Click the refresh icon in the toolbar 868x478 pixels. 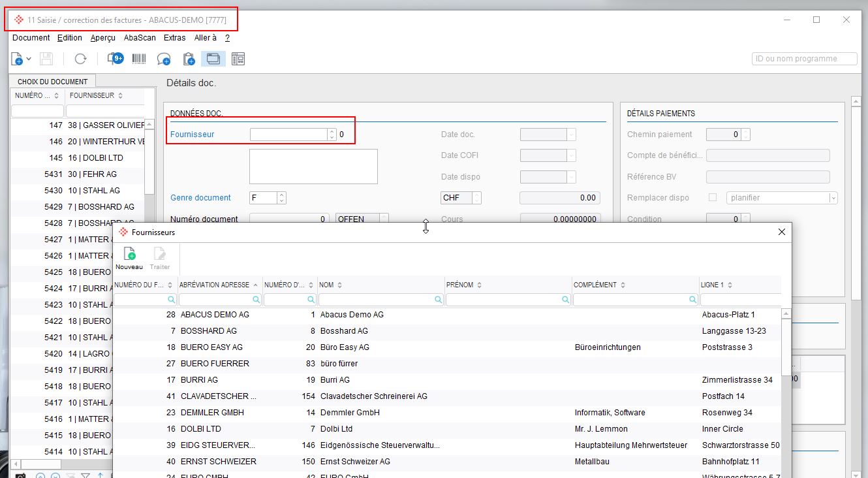(x=80, y=59)
